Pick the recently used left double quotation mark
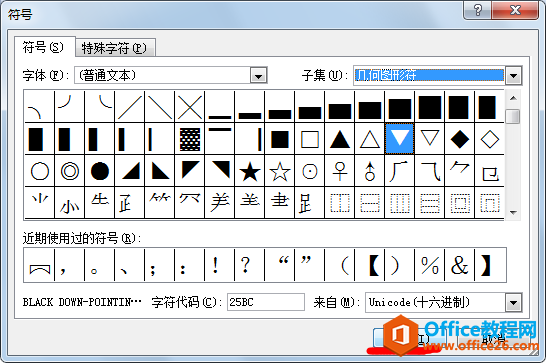 pyautogui.click(x=280, y=265)
